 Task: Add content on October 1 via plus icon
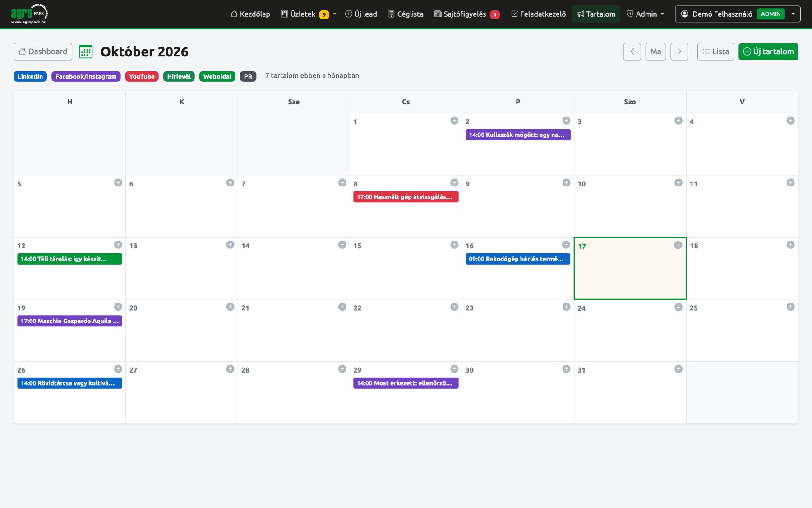[454, 121]
